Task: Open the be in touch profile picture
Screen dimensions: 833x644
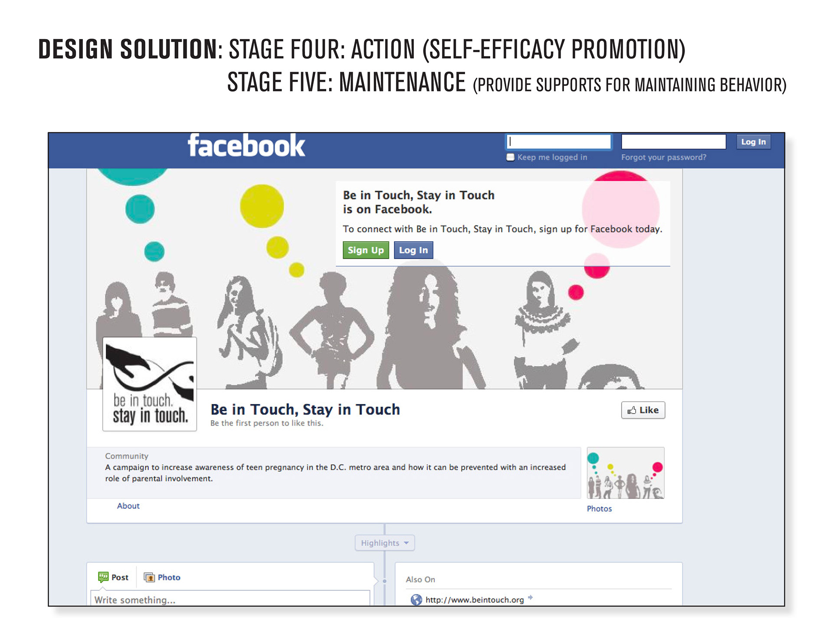Action: coord(150,384)
